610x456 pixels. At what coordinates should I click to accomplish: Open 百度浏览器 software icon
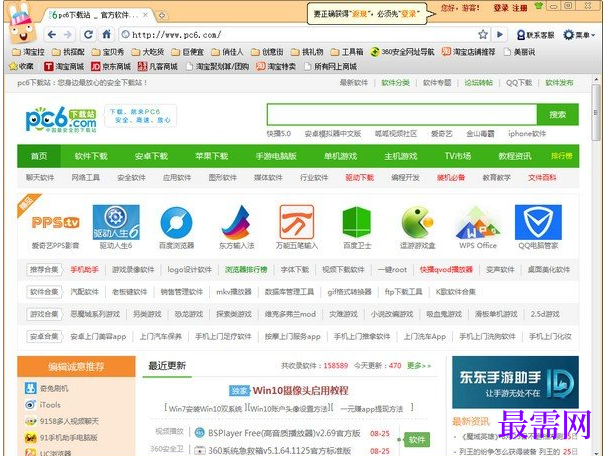click(x=176, y=222)
